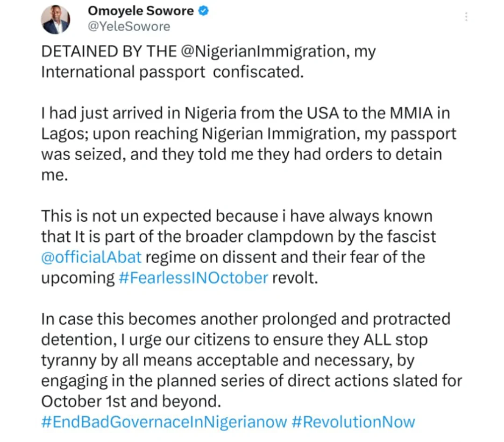504x442 pixels.
Task: Open the #FearlessINOctober hashtag
Action: [x=192, y=278]
